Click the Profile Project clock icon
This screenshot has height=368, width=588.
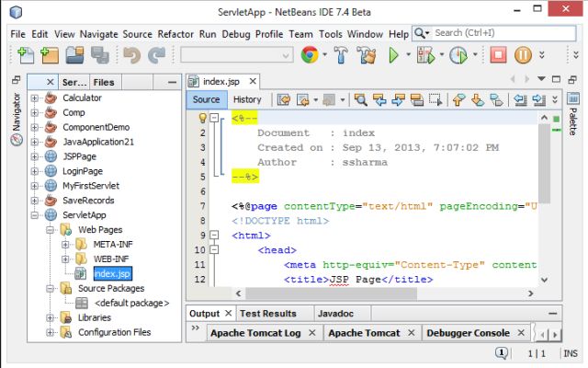(458, 55)
